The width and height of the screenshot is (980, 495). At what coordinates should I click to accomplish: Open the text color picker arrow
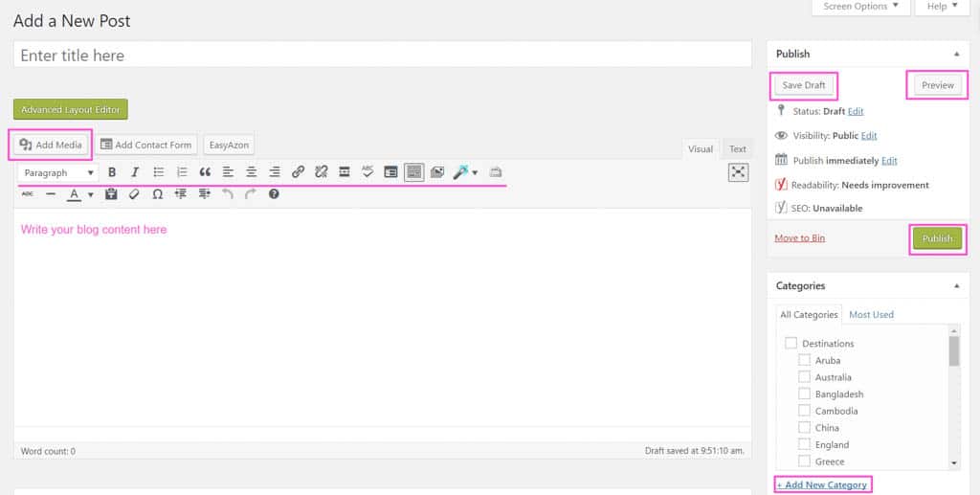pyautogui.click(x=91, y=194)
